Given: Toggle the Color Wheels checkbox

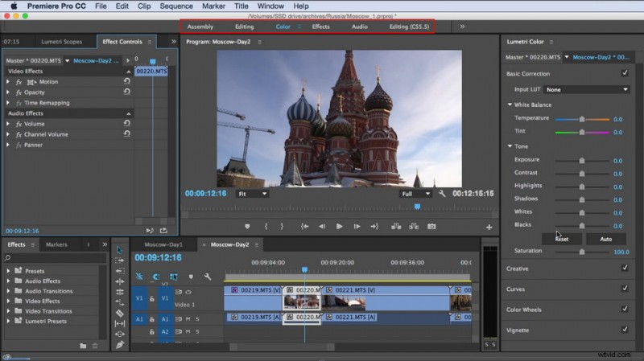Looking at the screenshot, I should pos(625,309).
